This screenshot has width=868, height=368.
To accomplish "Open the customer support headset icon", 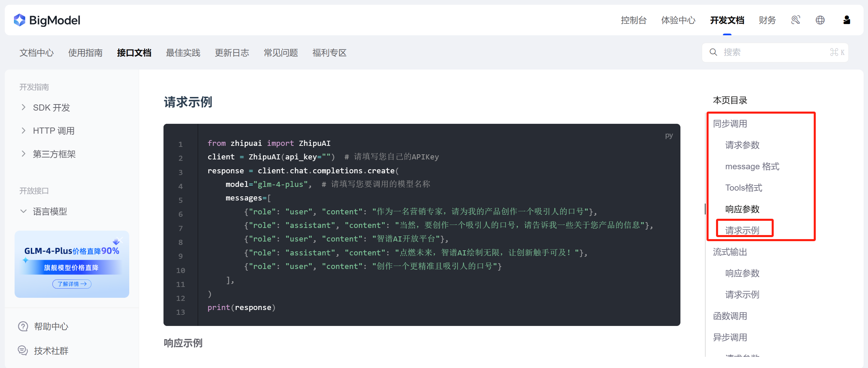I will 795,20.
